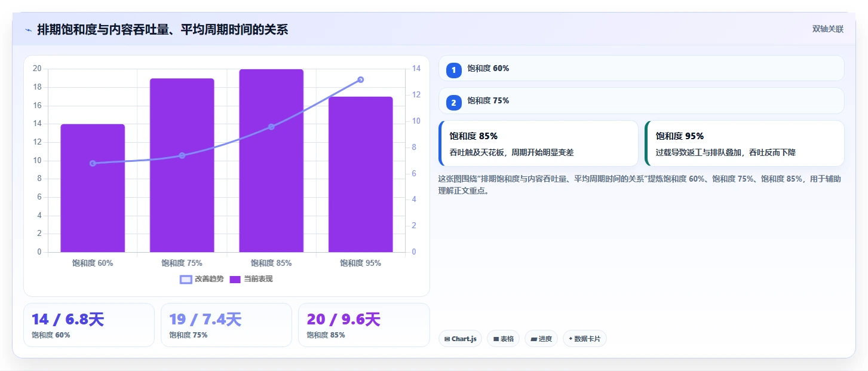This screenshot has height=371, width=868.
Task: Click the 19 / 7.4天 data card
Action: pos(226,325)
